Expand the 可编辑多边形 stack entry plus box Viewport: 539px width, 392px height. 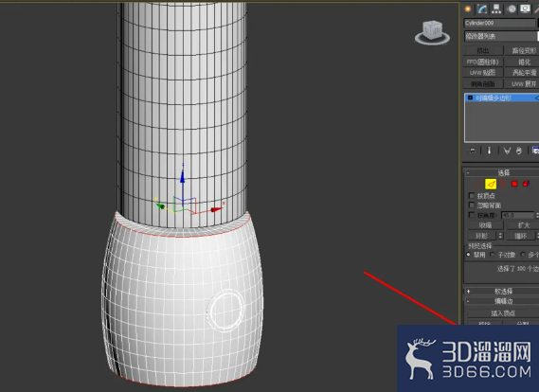click(x=470, y=98)
